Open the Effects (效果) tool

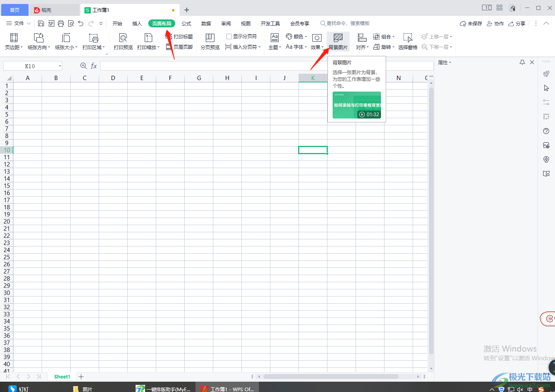point(317,41)
